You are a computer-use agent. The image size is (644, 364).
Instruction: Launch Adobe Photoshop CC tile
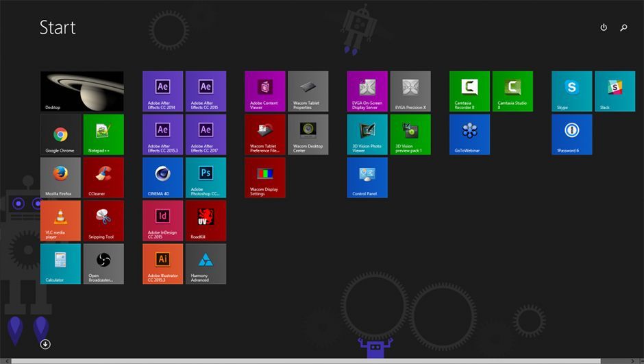(206, 178)
